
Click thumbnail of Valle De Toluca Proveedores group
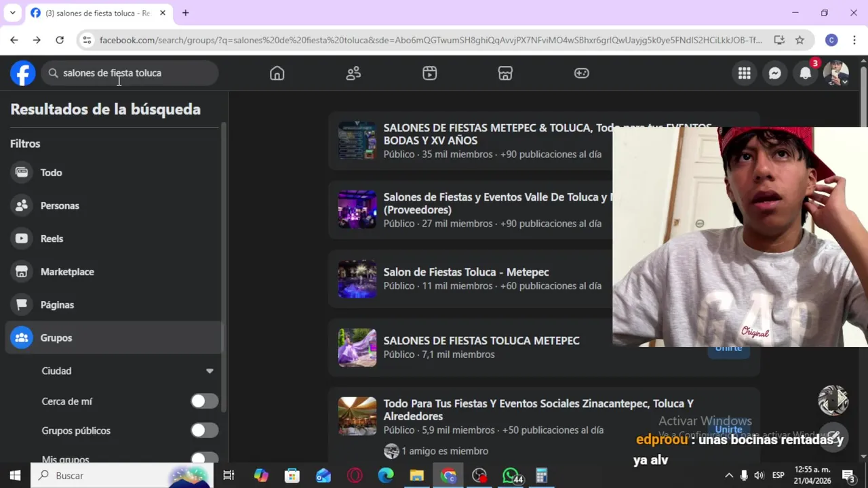pyautogui.click(x=357, y=209)
